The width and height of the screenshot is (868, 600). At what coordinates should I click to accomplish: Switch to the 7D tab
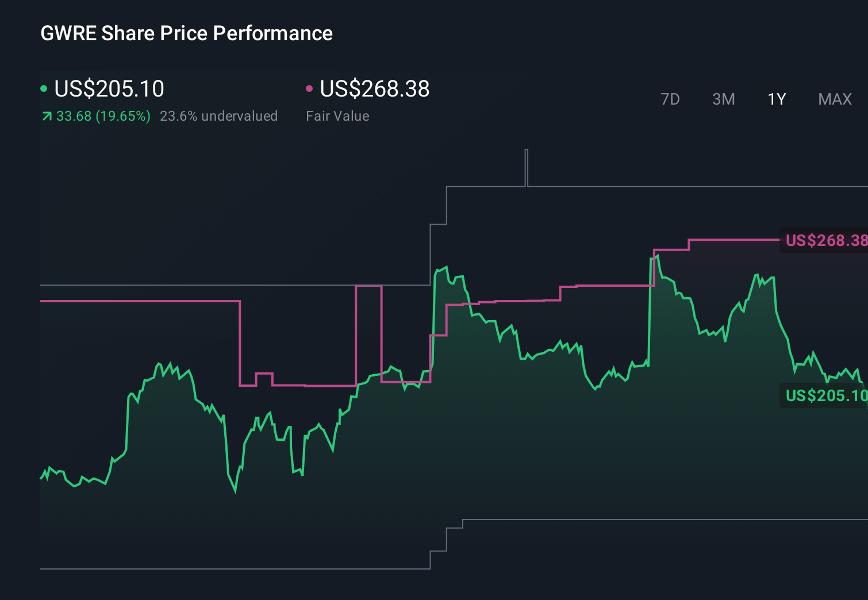[x=670, y=99]
